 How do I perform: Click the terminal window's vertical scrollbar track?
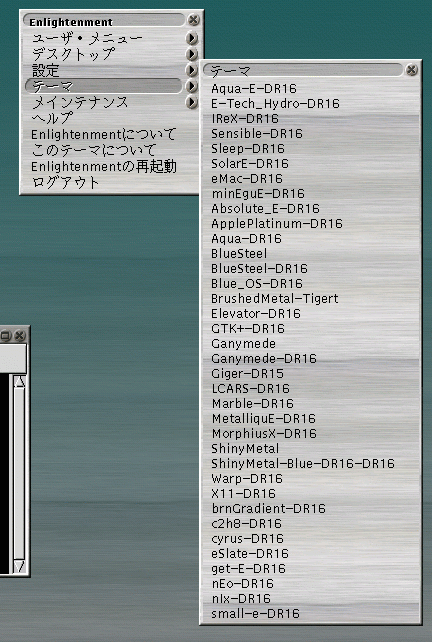pos(19,474)
